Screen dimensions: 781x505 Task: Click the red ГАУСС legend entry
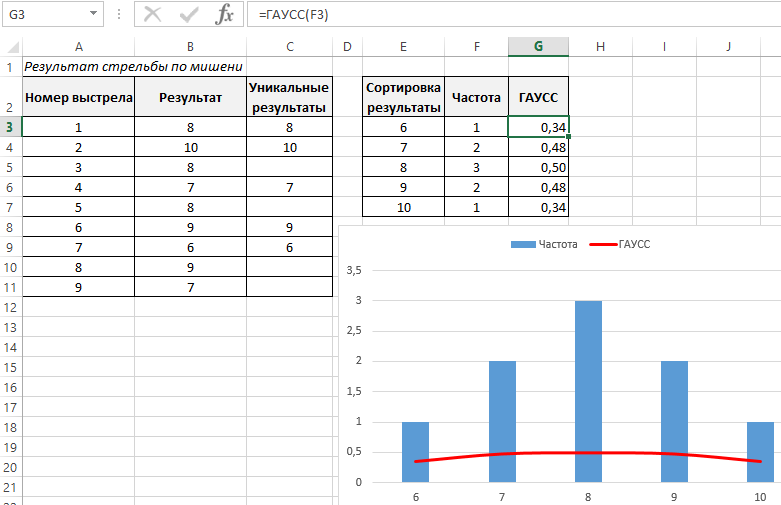[x=620, y=244]
